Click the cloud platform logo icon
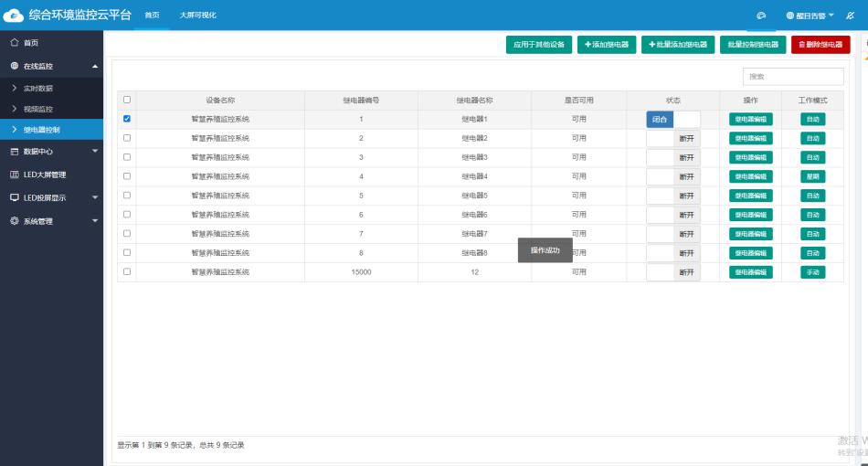 [x=14, y=16]
